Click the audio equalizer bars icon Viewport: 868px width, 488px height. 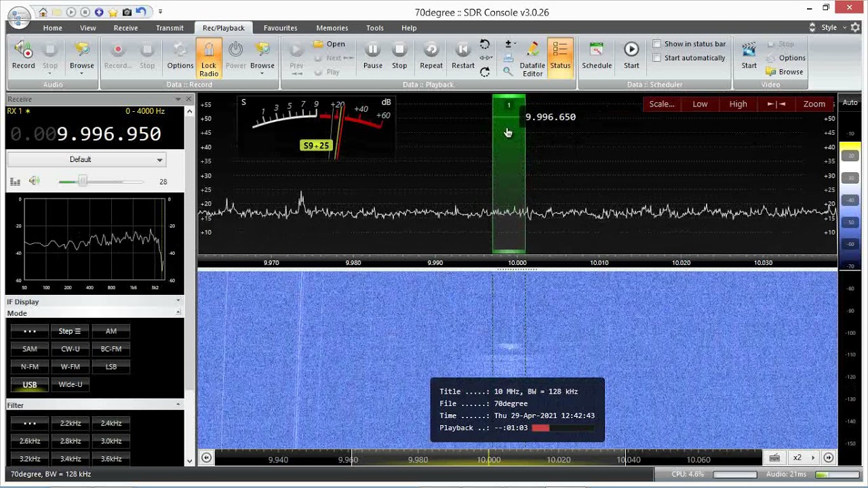[x=15, y=182]
